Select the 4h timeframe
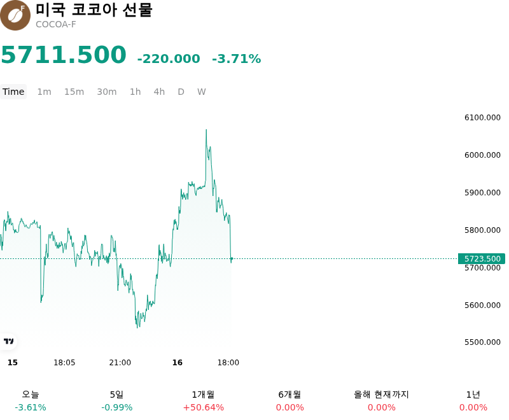This screenshot has width=509, height=420. pos(159,92)
